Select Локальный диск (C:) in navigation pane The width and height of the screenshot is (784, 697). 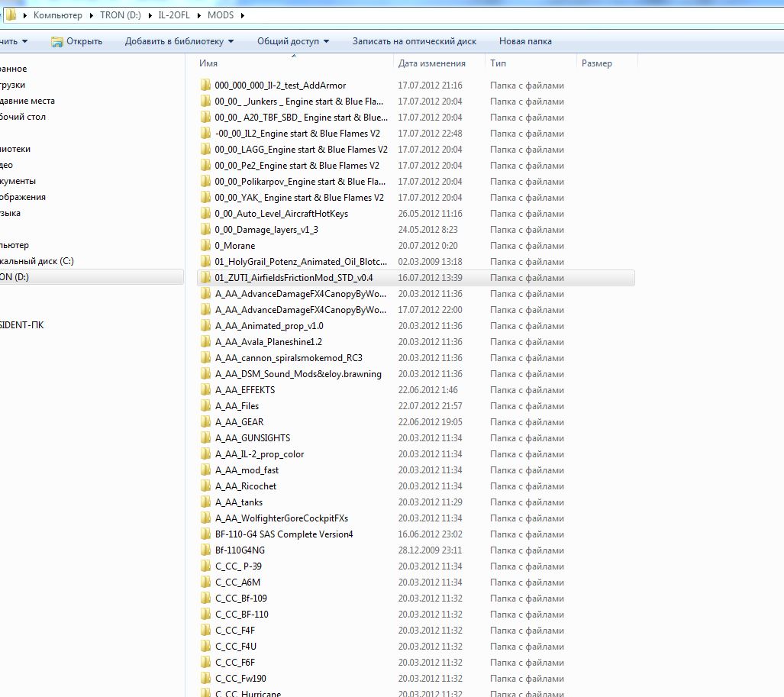37,261
